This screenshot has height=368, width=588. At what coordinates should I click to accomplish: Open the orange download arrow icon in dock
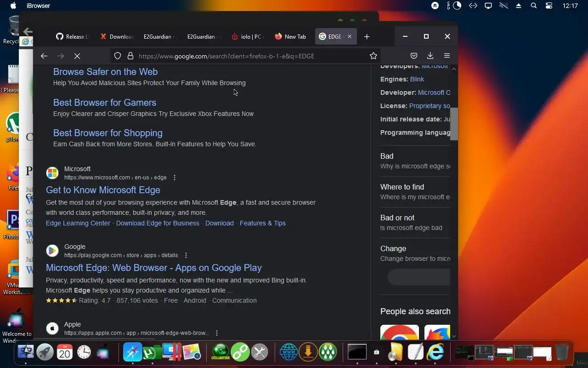coord(308,352)
